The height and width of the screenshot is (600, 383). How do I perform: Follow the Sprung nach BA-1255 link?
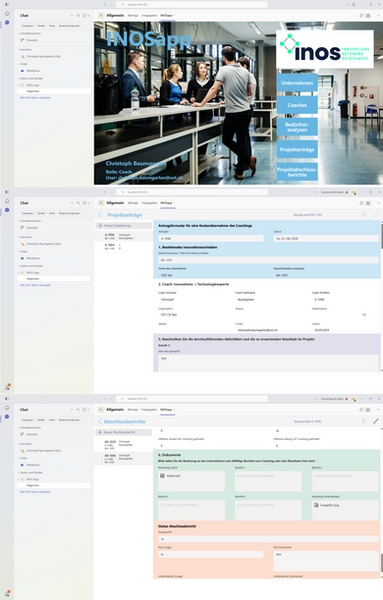[307, 215]
